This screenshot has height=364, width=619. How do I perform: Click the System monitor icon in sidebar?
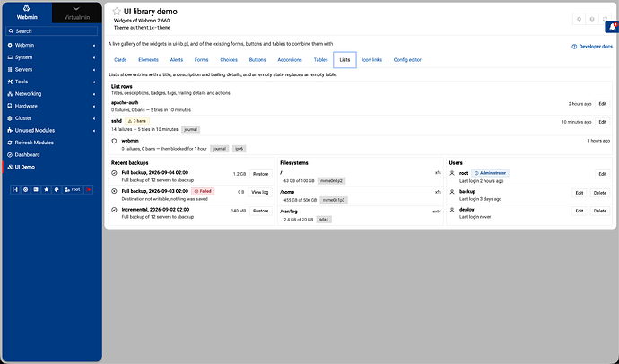pos(10,57)
